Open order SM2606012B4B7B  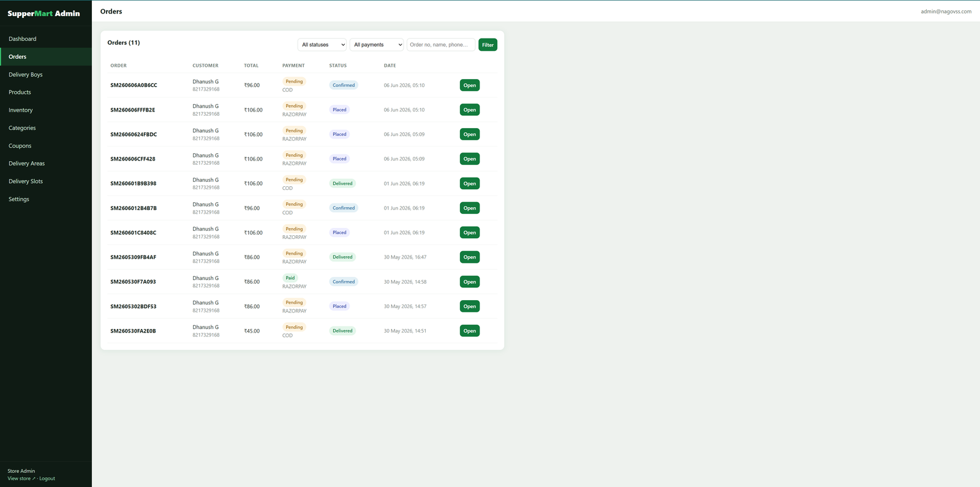470,208
